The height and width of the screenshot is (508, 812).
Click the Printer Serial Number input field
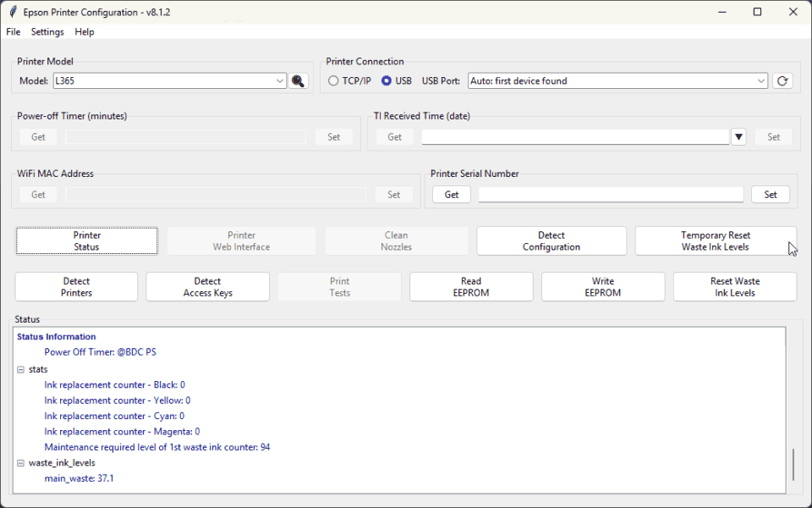coord(611,195)
